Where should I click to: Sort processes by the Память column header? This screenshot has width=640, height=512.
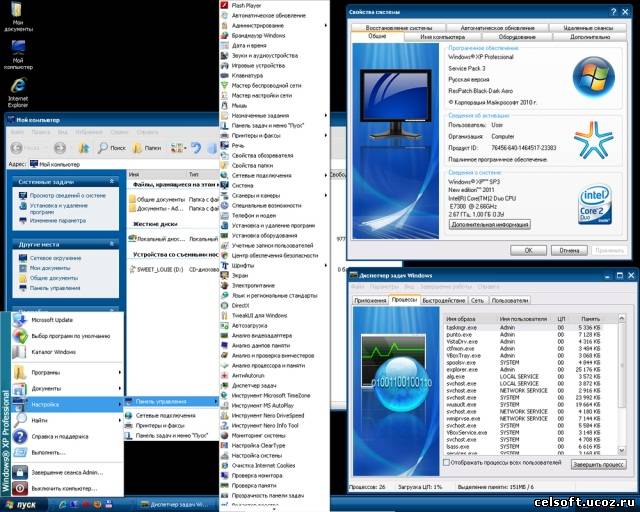pos(590,319)
